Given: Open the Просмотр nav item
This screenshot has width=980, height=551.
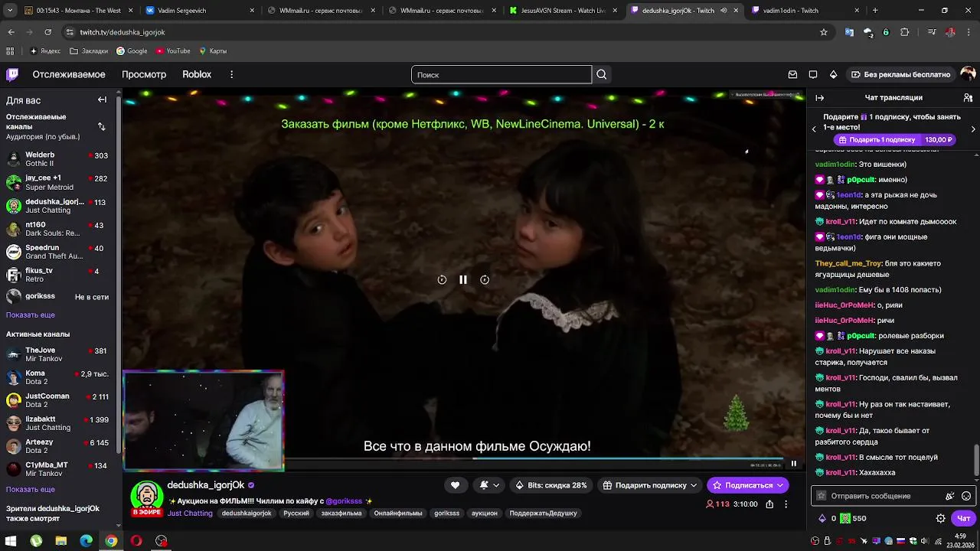Looking at the screenshot, I should click(x=144, y=74).
